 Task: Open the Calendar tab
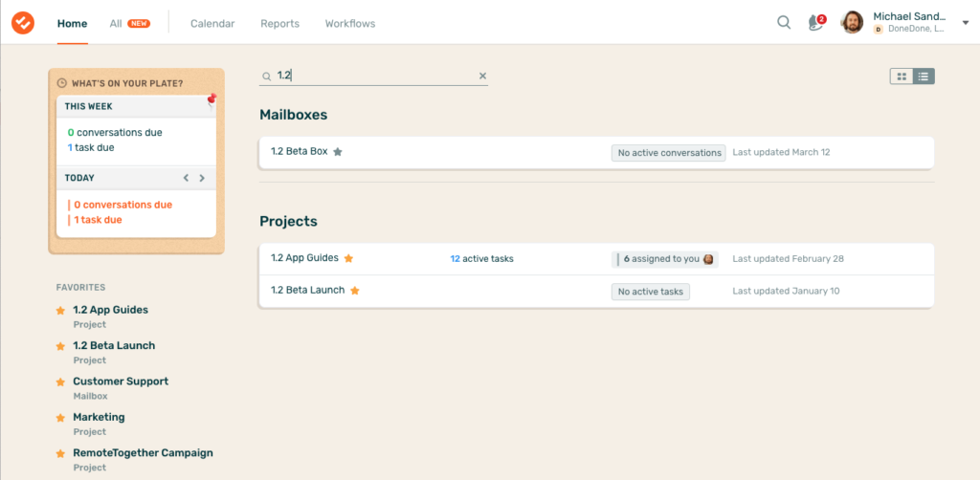click(x=212, y=24)
